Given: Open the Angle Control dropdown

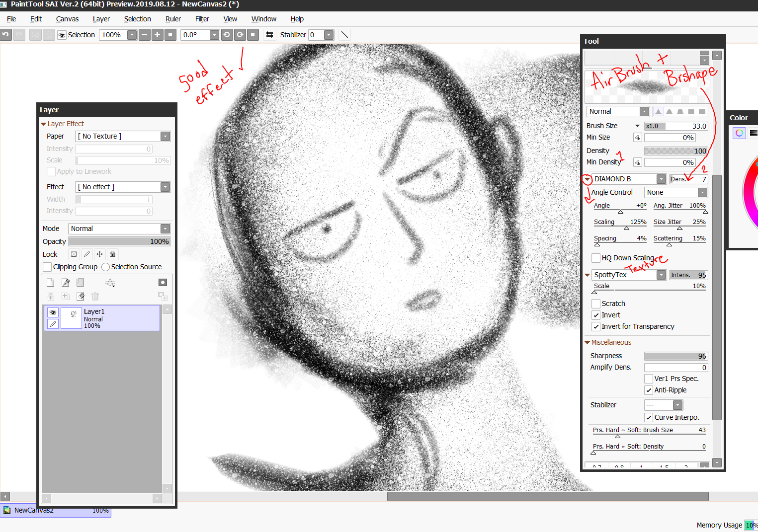Looking at the screenshot, I should [675, 192].
